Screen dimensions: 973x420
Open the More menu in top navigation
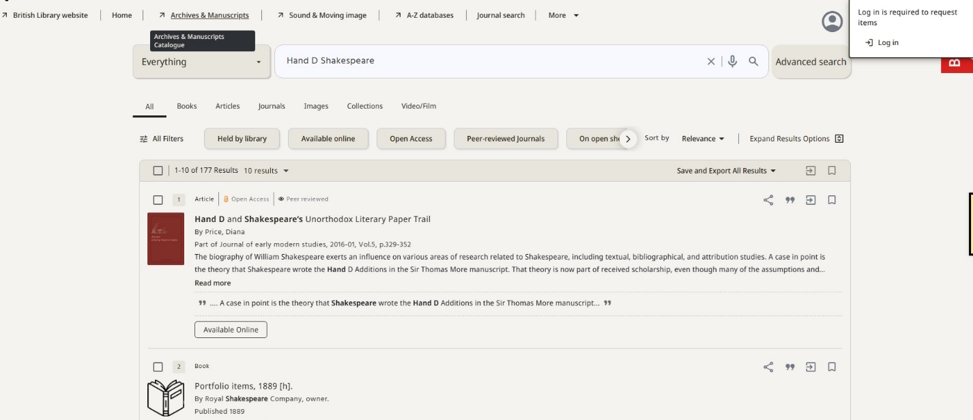(x=563, y=15)
